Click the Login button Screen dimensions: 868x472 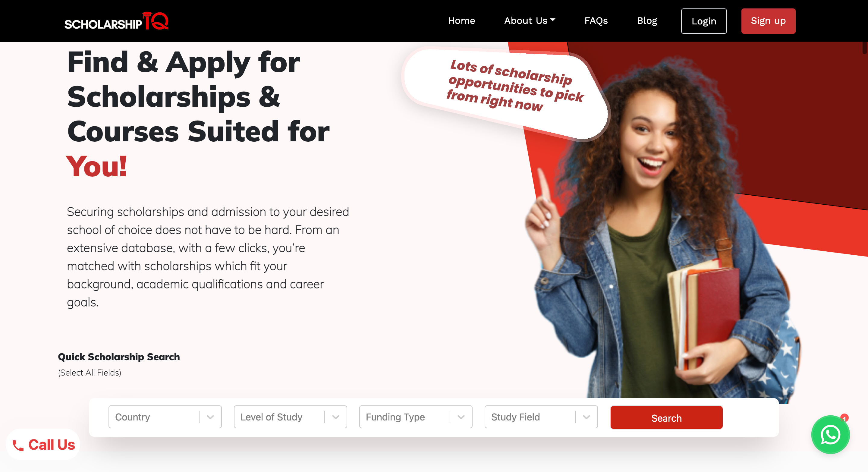pyautogui.click(x=703, y=21)
